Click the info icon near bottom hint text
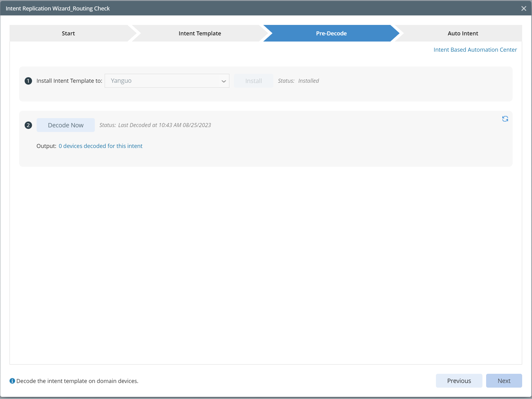 click(12, 381)
